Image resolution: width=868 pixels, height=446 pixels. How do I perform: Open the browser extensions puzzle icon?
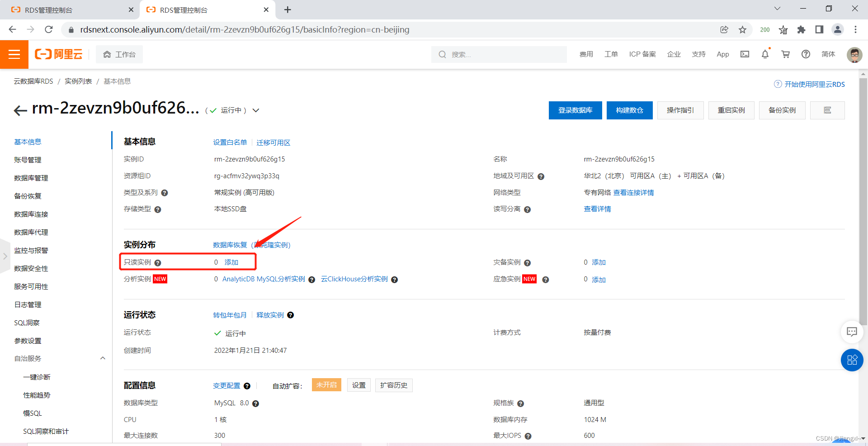801,29
